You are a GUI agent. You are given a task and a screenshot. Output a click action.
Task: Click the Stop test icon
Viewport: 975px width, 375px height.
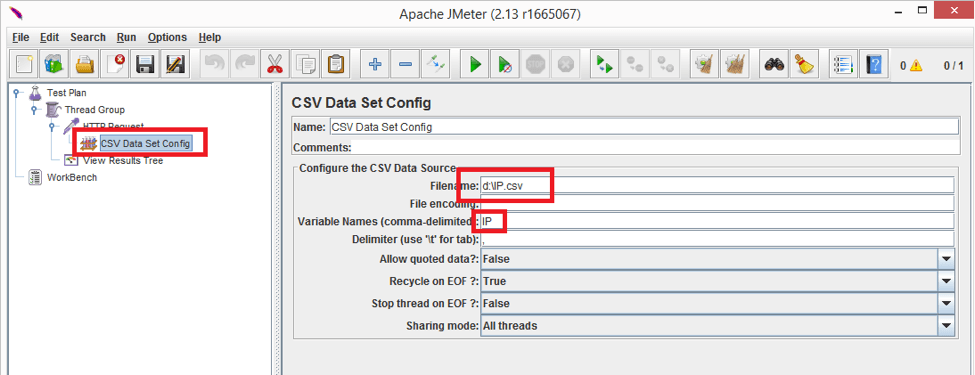535,63
